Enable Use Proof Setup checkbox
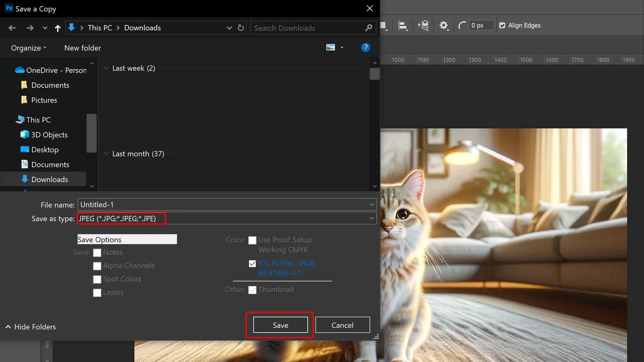Image resolution: width=644 pixels, height=362 pixels. [252, 240]
